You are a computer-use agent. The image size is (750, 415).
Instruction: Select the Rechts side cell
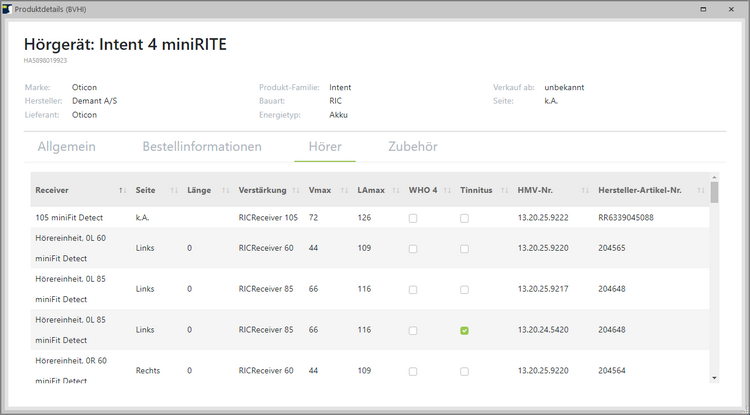(148, 371)
